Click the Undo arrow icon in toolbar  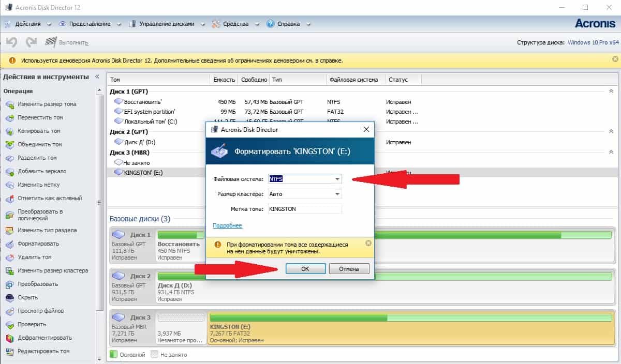tap(11, 42)
